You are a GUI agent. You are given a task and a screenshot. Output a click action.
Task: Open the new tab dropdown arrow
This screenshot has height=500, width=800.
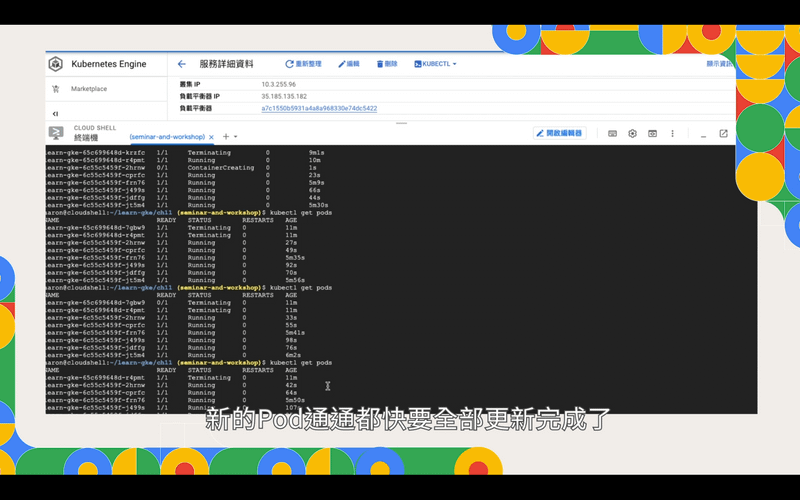(235, 137)
